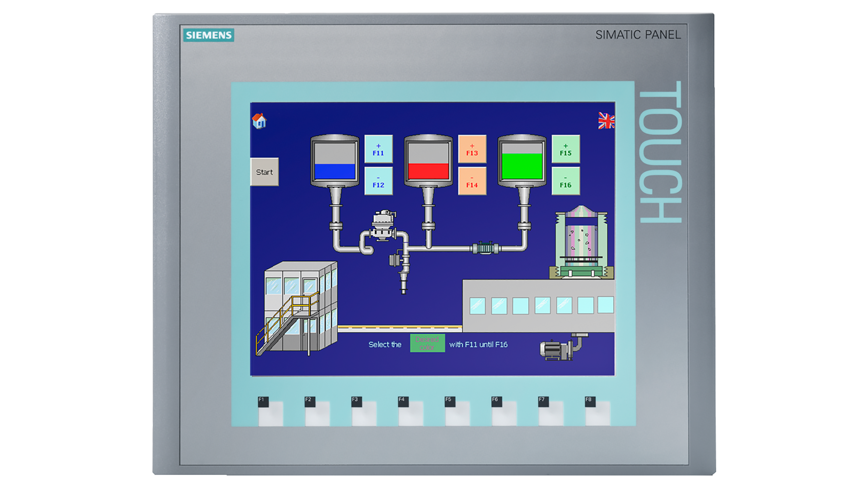Click the home icon on the HMI screen
868x488 pixels.
(259, 121)
